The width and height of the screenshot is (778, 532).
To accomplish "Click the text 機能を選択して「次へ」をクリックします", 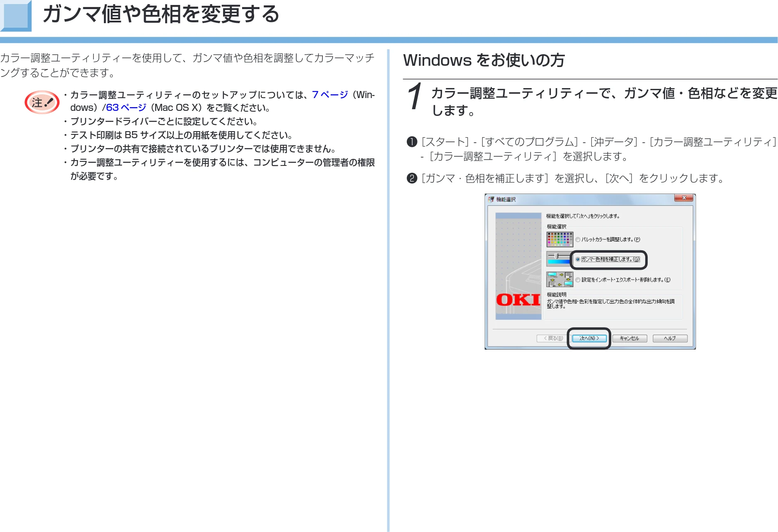I will [x=583, y=216].
